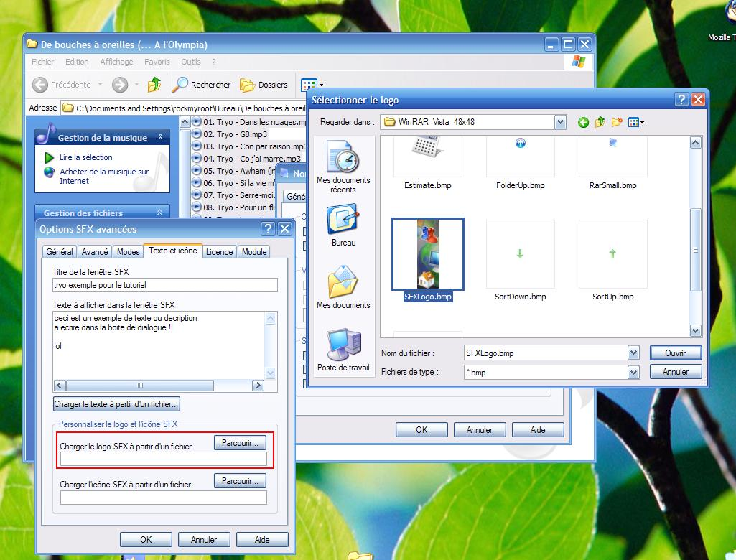Click the Titre de la fenêtre SFX field

164,286
